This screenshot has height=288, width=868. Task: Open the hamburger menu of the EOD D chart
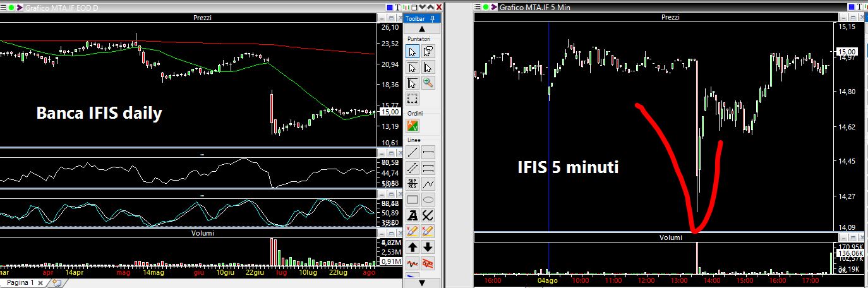[3, 7]
